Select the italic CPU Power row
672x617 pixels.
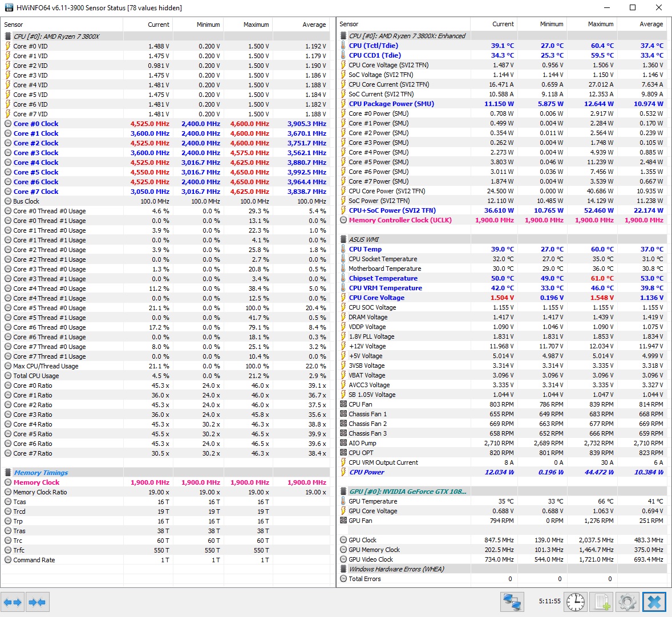[x=502, y=472]
